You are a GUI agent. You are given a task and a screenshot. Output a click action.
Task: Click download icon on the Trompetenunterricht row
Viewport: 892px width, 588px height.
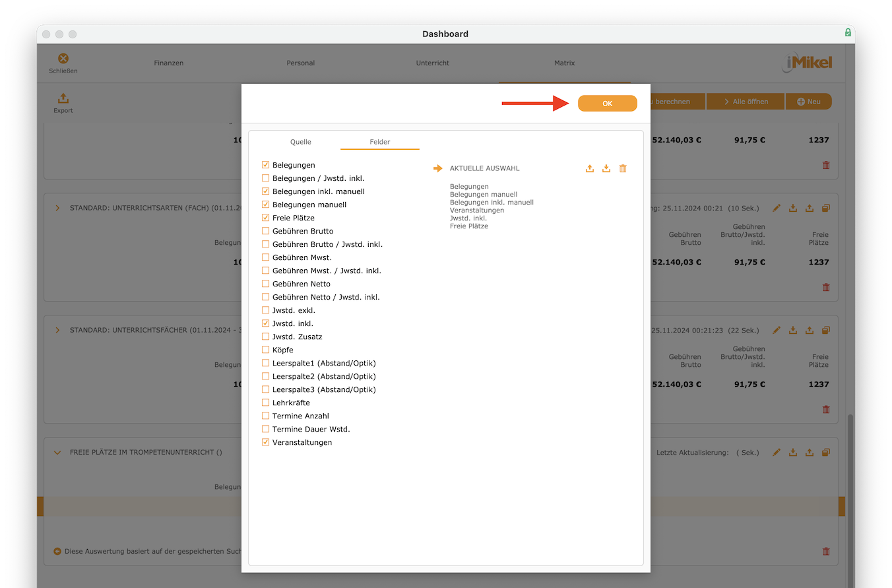(x=793, y=452)
